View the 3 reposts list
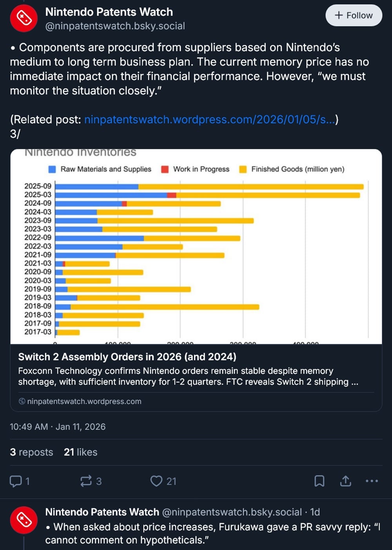Screen dimensions: 392x550 tap(31, 452)
